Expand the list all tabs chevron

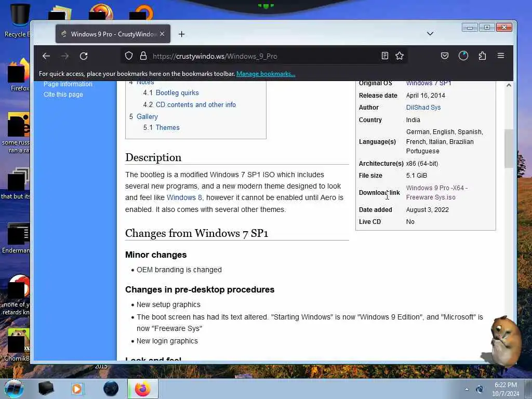point(430,34)
